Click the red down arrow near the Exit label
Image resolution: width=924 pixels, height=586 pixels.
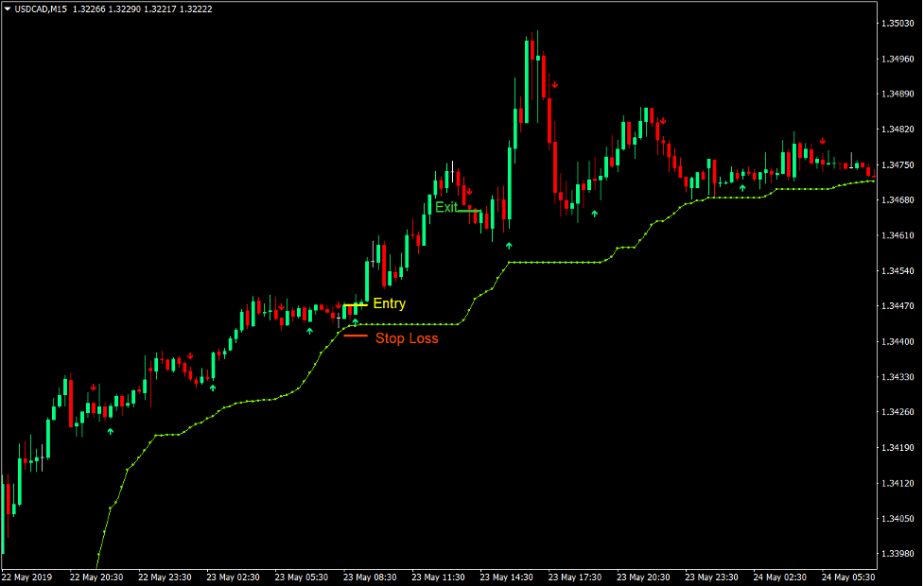469,191
